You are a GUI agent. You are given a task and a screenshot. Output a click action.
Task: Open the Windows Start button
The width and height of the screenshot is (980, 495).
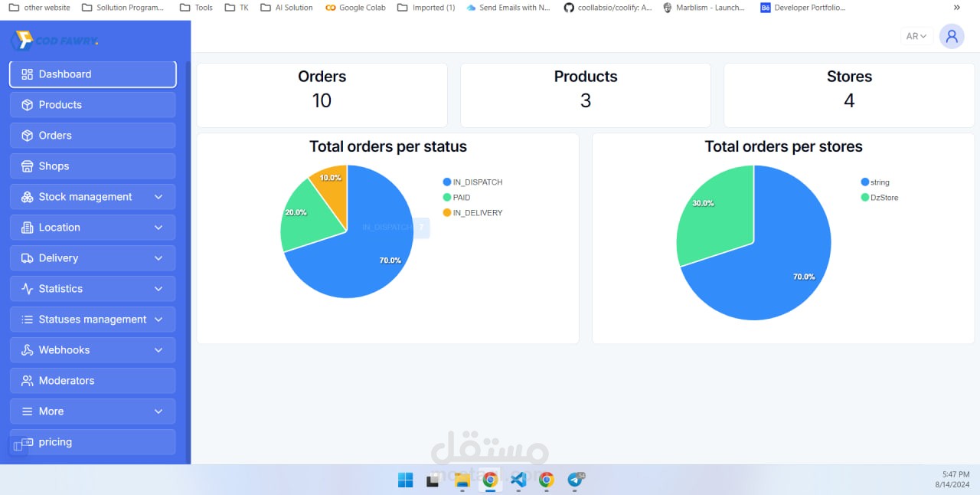tap(405, 480)
